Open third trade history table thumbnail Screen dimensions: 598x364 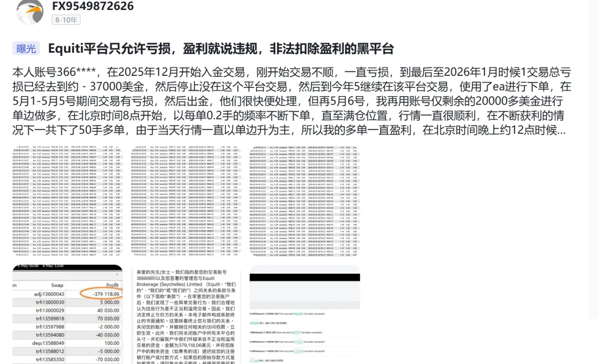click(x=305, y=200)
